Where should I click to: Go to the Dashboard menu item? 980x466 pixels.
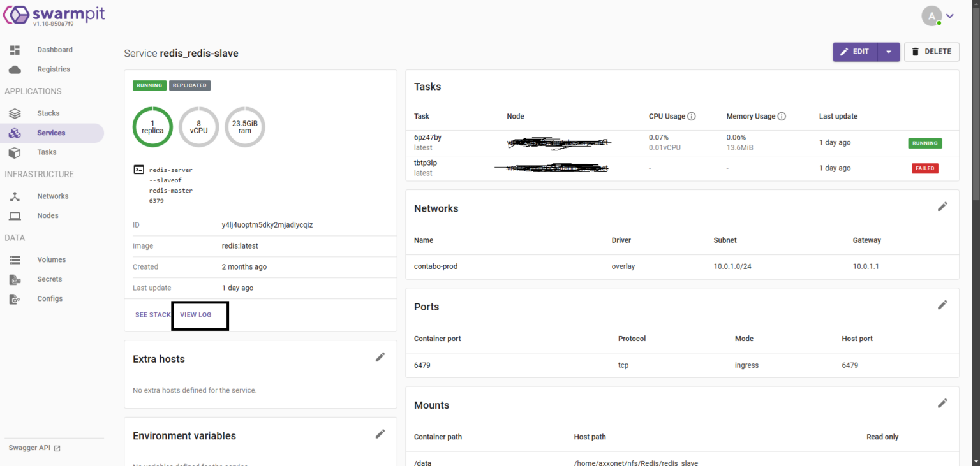pos(55,49)
